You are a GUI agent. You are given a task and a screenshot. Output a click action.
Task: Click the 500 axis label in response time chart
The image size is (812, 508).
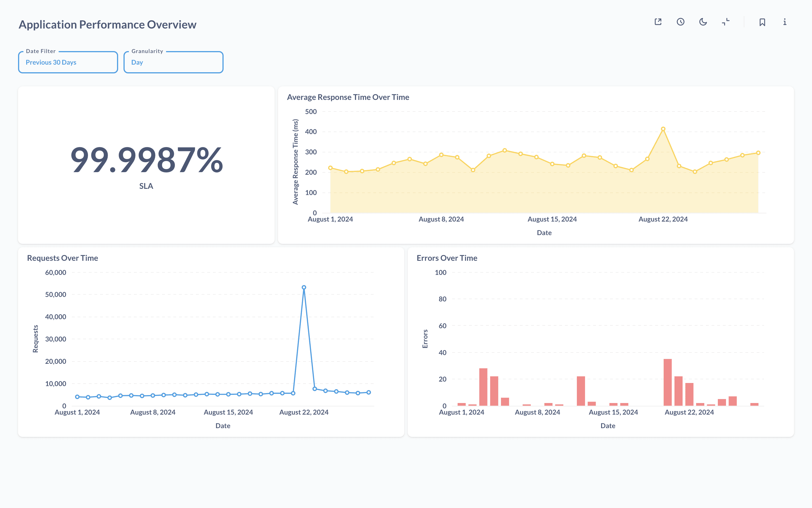311,111
